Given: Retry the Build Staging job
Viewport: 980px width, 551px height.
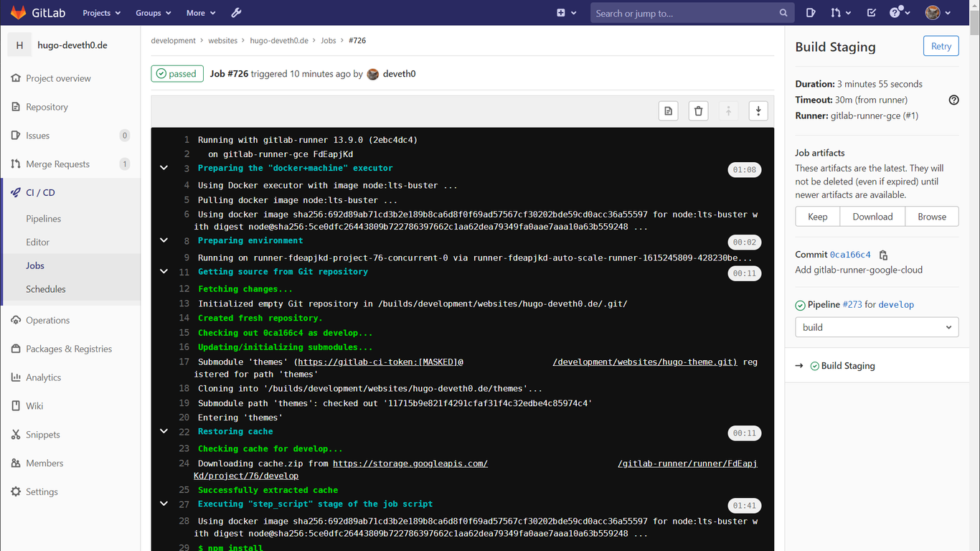Looking at the screenshot, I should point(941,45).
